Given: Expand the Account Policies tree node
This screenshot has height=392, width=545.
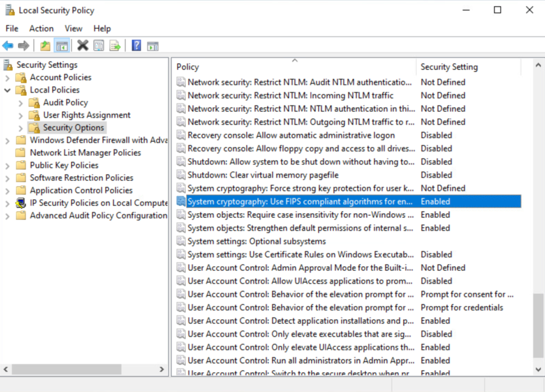Looking at the screenshot, I should tap(7, 78).
